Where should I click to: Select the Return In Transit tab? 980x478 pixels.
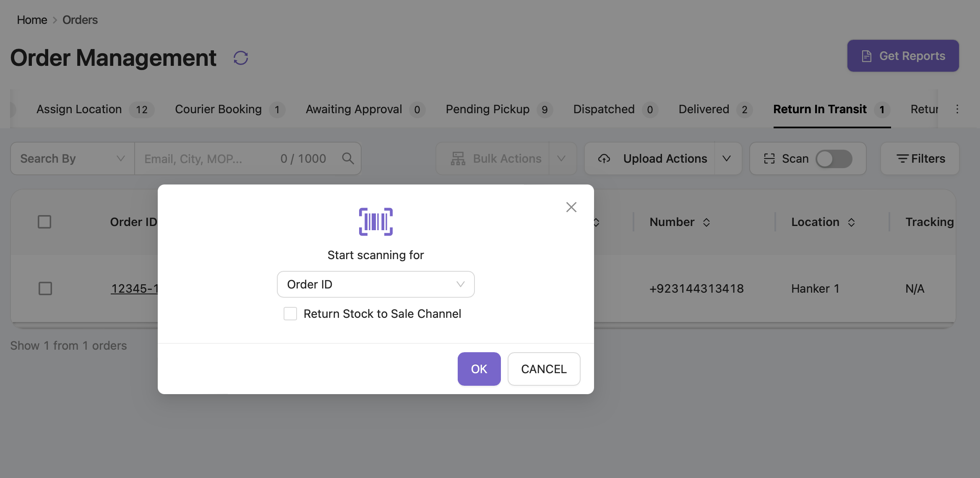pos(831,109)
